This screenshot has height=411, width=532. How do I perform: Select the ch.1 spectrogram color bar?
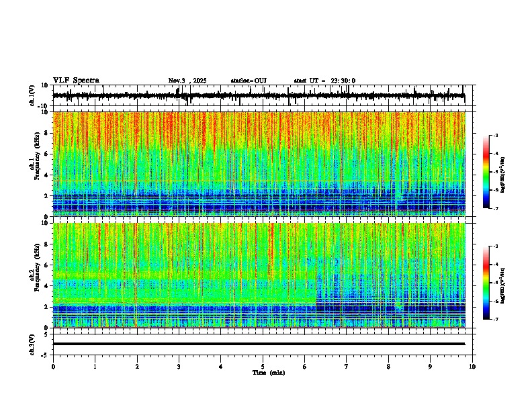coord(486,172)
